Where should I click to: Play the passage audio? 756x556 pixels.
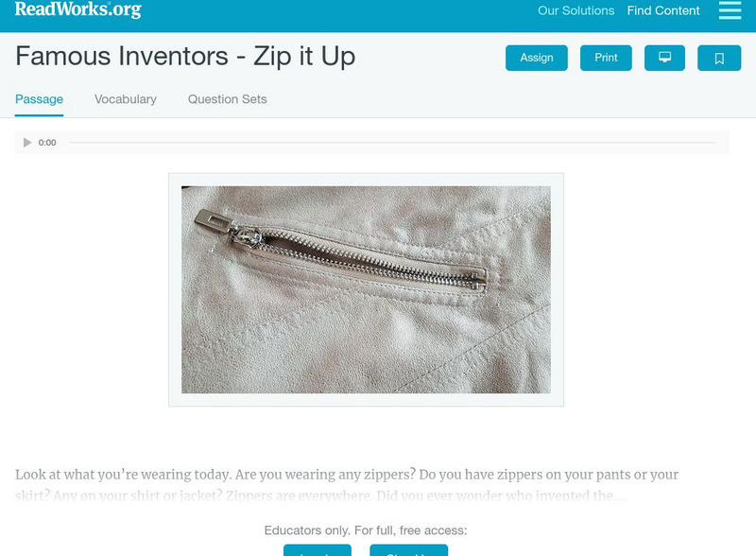(x=27, y=143)
